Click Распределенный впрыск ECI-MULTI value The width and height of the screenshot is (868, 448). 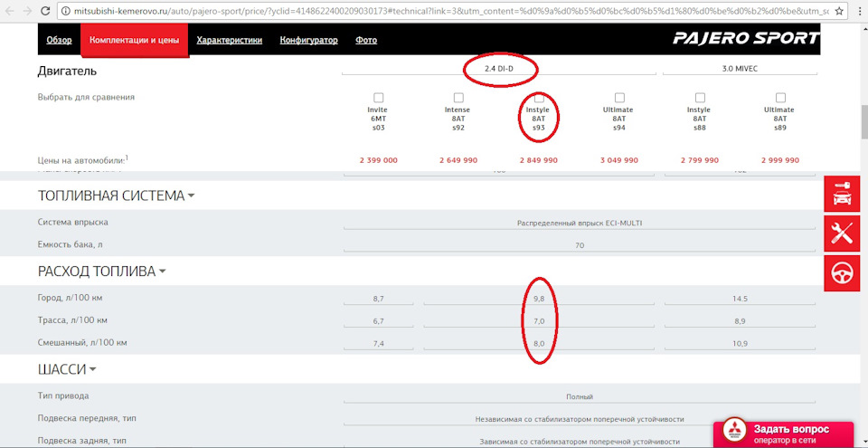(x=580, y=223)
